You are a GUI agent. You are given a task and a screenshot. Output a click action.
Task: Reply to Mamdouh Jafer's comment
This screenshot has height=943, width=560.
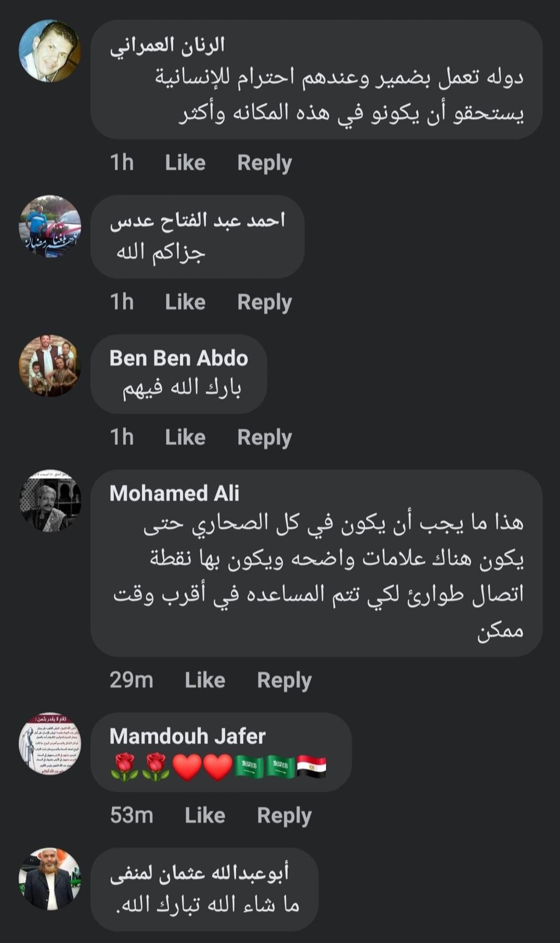coord(284,816)
